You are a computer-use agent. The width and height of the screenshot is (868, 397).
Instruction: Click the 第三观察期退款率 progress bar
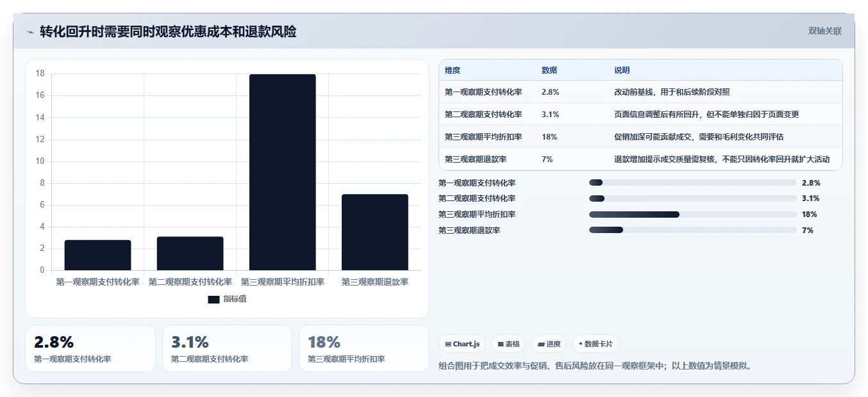(692, 230)
